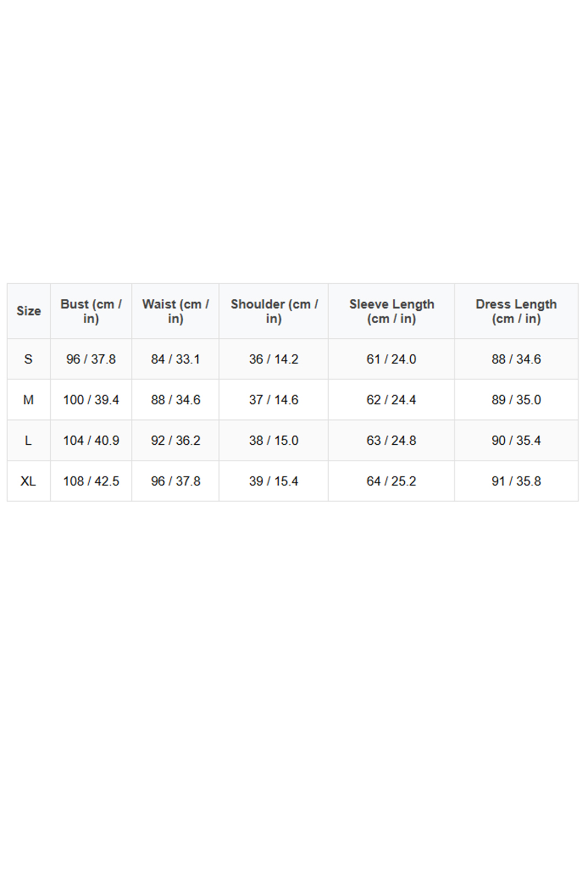Click the Size column header

tap(29, 311)
